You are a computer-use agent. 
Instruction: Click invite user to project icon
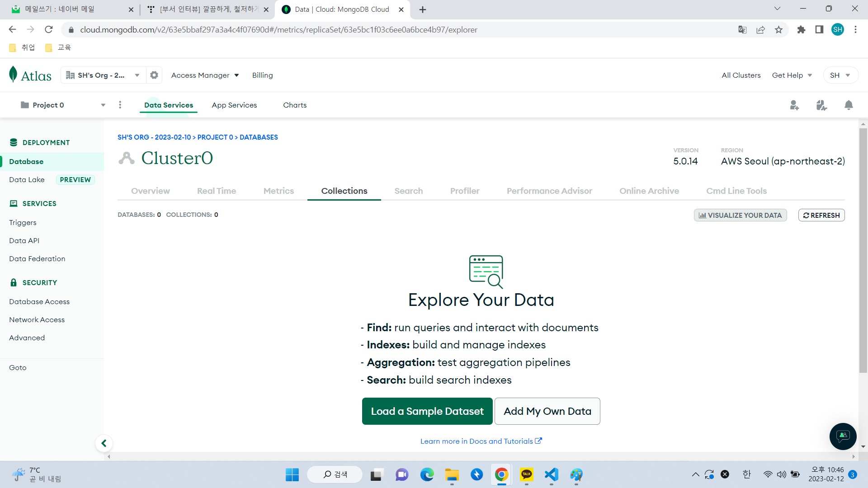tap(794, 105)
